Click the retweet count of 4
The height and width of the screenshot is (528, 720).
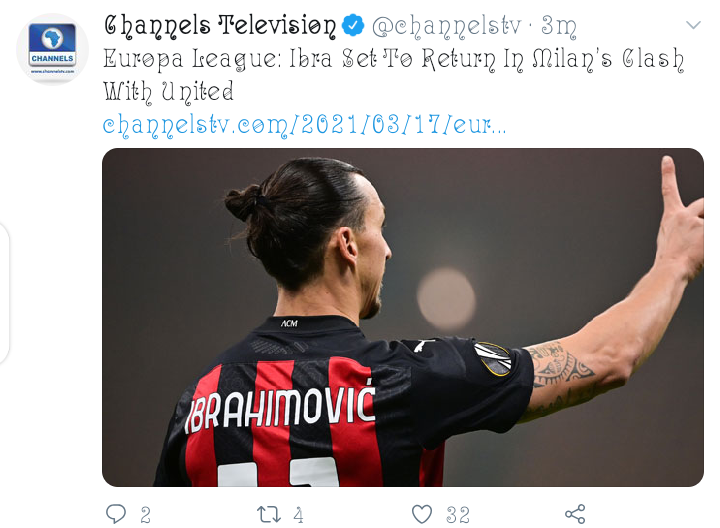298,515
